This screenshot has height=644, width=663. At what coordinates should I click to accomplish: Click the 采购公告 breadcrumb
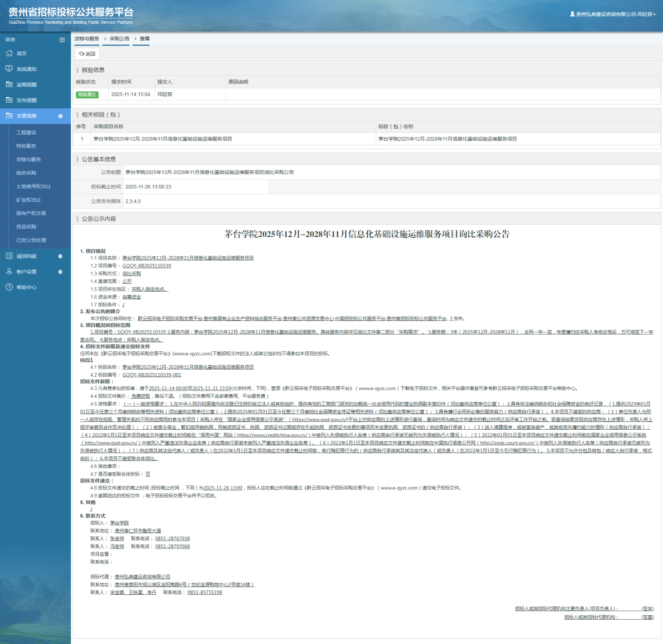pos(119,39)
